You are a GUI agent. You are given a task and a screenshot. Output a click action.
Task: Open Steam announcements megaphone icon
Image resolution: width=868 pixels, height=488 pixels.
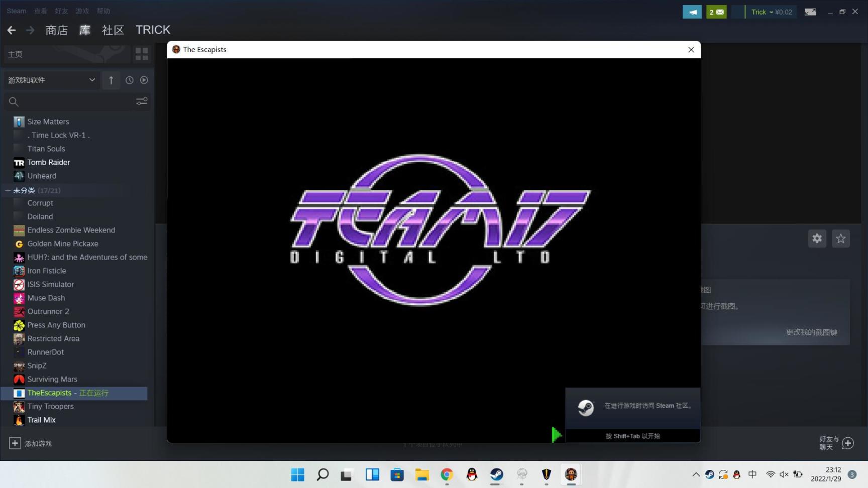coord(692,12)
